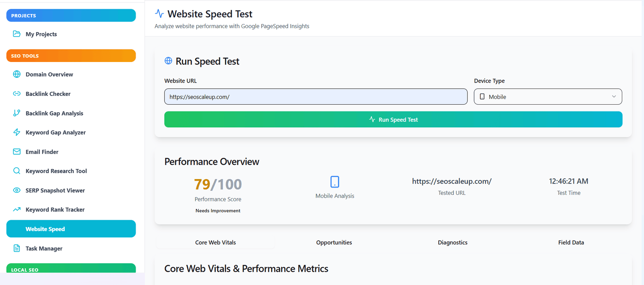
Task: Open Keyword Research Tool
Action: 71,171
